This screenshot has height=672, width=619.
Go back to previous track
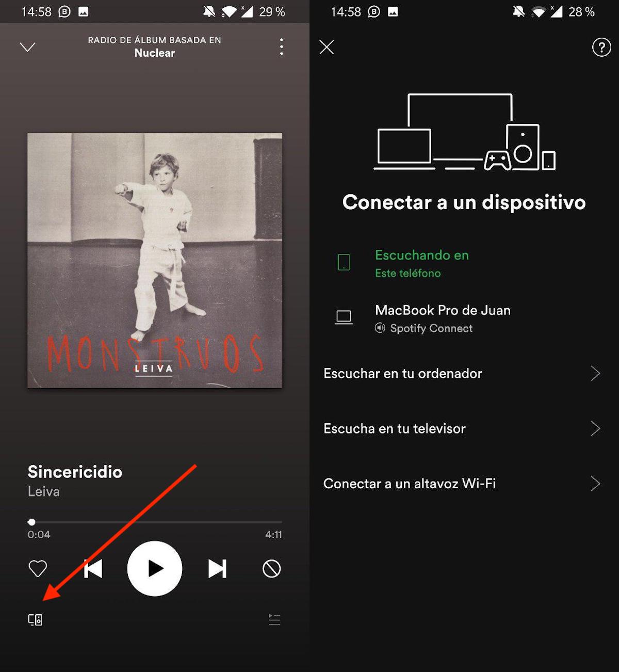[93, 569]
